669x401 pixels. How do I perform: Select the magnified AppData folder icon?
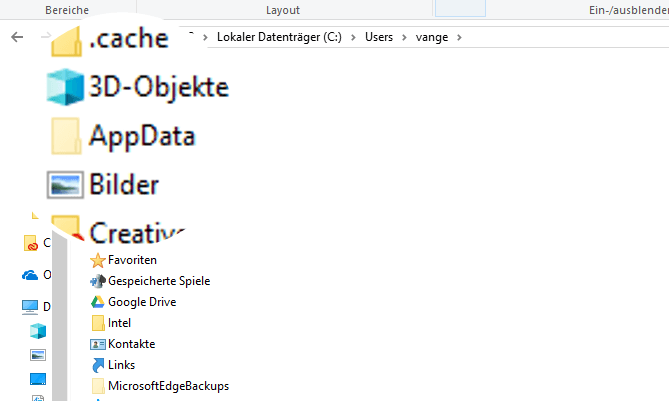(x=66, y=136)
